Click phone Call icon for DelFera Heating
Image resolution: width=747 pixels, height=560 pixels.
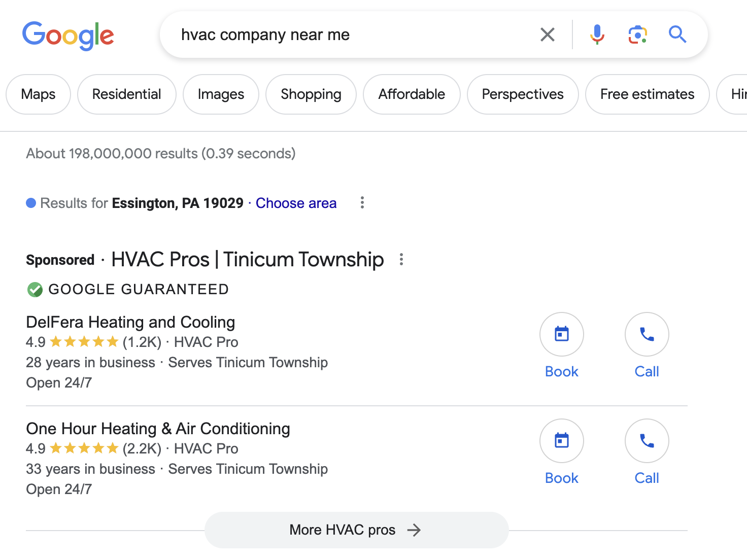[647, 334]
